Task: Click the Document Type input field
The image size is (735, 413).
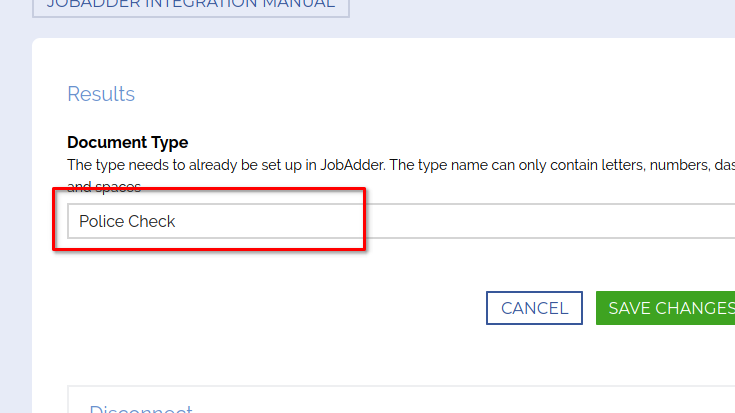Action: coord(400,221)
